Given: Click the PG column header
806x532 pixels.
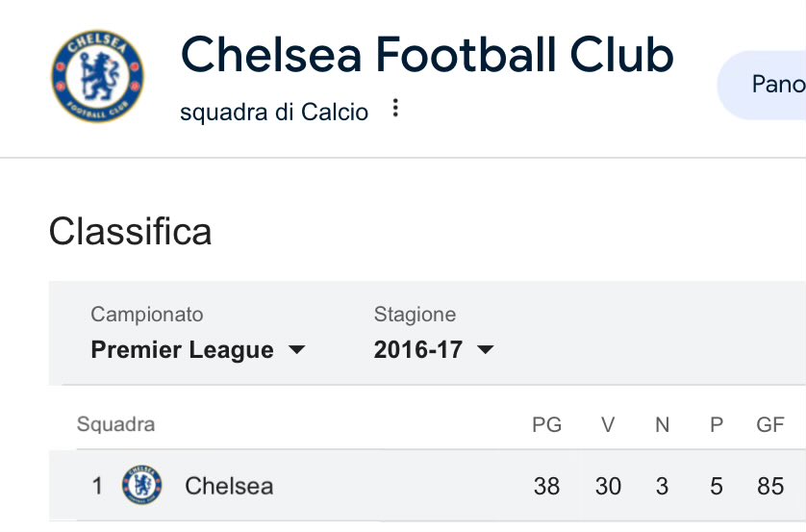Looking at the screenshot, I should coord(546,424).
